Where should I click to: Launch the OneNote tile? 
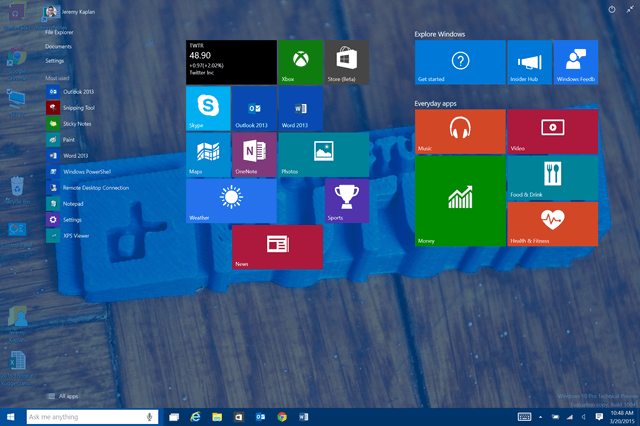(254, 155)
